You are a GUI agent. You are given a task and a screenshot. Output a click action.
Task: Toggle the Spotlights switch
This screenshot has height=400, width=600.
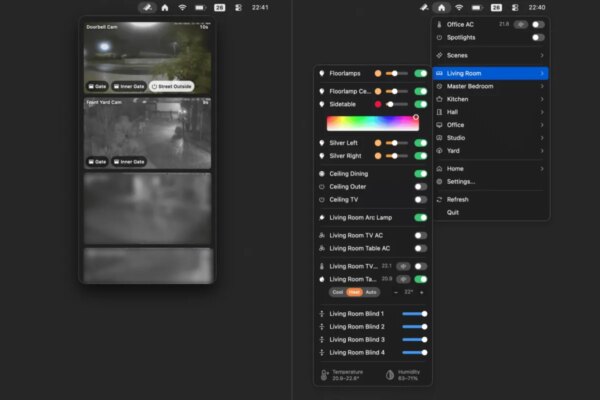[538, 38]
